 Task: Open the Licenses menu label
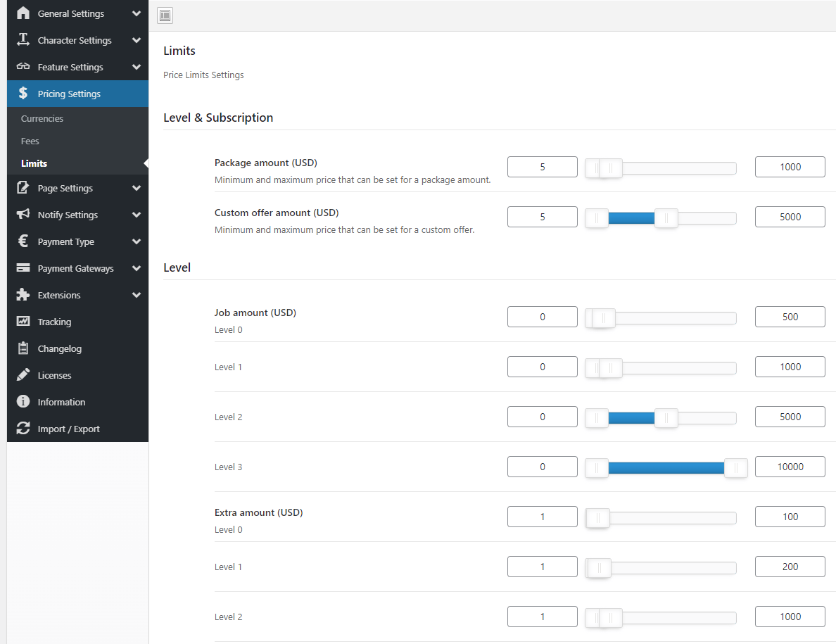(54, 375)
